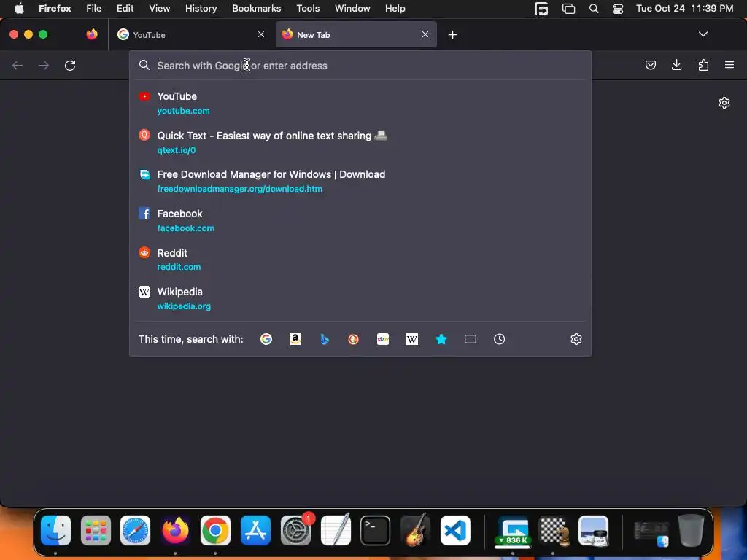This screenshot has width=747, height=560.
Task: Open the Facebook facebook.com suggestion
Action: 360,220
